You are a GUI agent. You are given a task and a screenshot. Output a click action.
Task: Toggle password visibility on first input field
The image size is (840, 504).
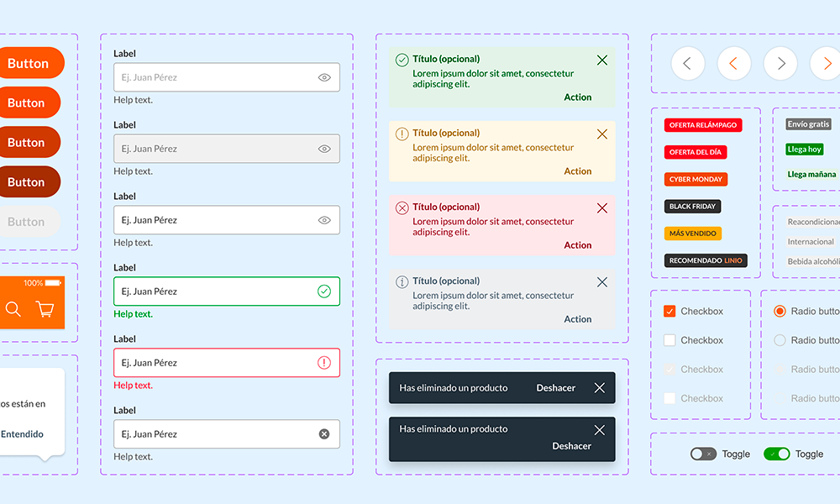324,77
